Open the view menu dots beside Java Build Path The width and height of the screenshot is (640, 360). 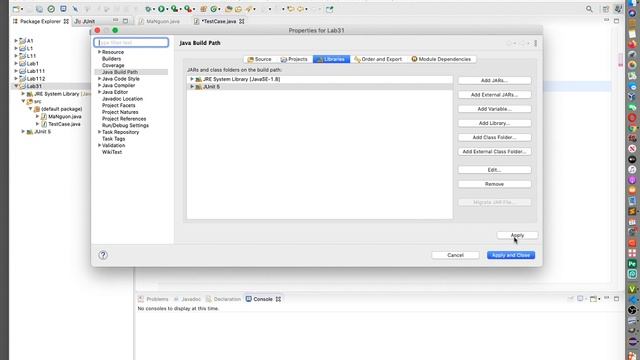(536, 43)
